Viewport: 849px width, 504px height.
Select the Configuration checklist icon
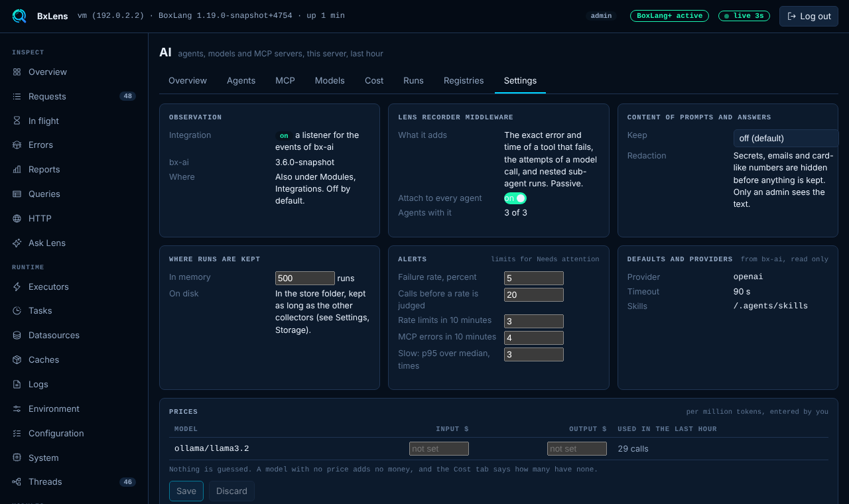pyautogui.click(x=17, y=433)
